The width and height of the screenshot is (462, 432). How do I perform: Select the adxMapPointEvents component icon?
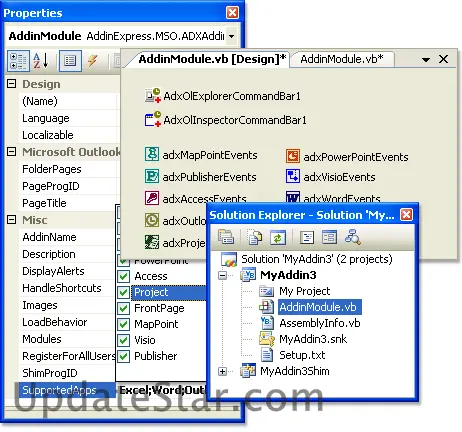152,154
